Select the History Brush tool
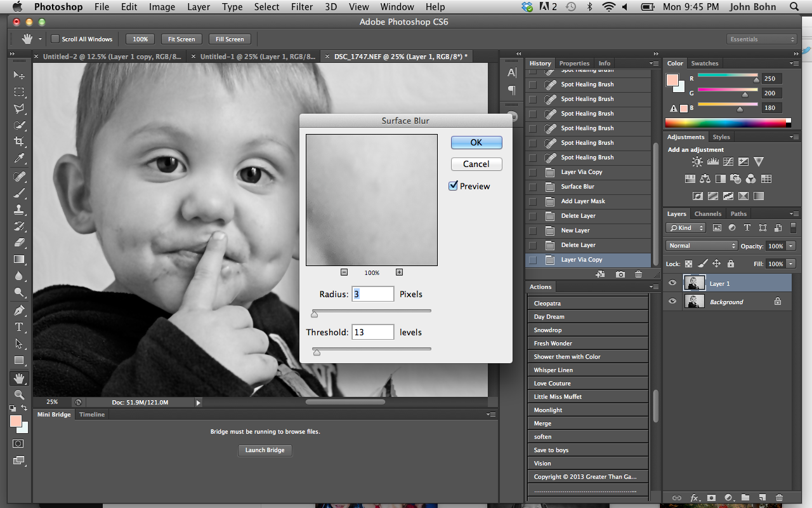The image size is (812, 508). point(19,226)
